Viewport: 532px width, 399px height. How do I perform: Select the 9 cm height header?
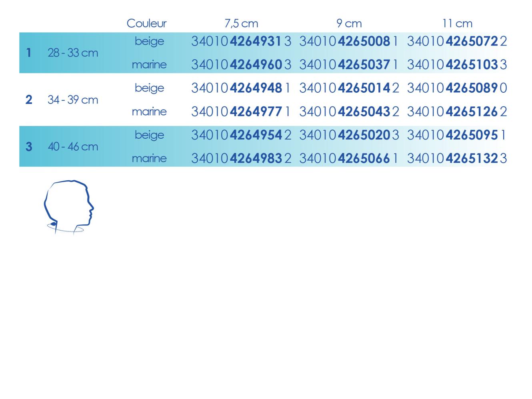349,24
